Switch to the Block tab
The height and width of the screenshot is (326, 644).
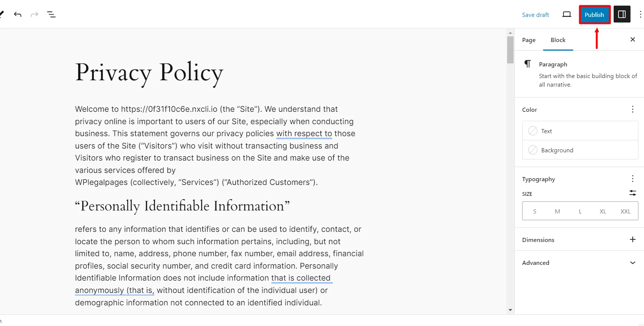(x=558, y=40)
